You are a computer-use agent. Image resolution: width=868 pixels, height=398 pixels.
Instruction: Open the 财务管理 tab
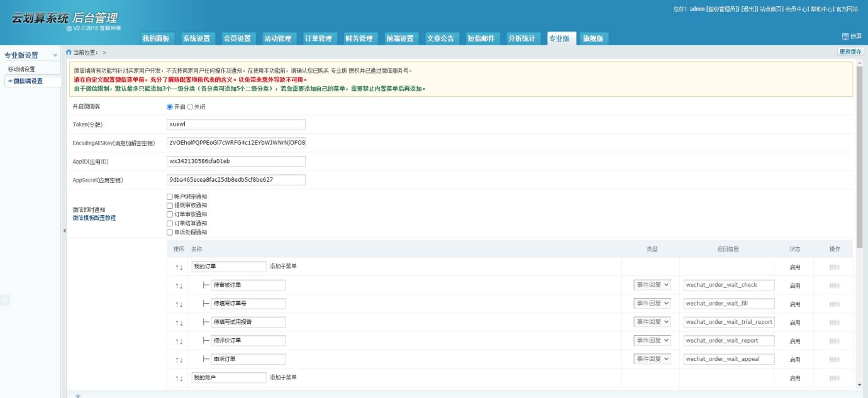(x=359, y=38)
